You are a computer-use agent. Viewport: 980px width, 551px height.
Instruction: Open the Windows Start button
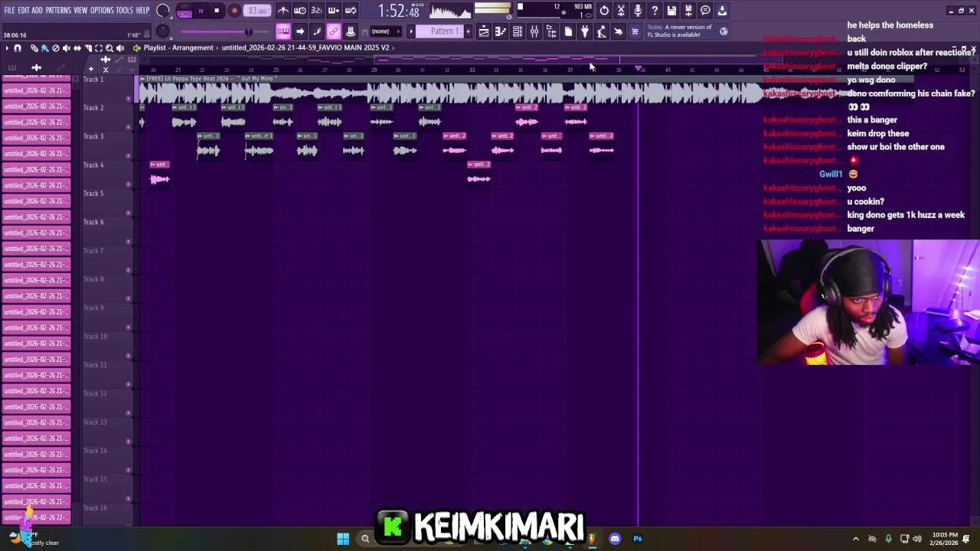pos(343,539)
